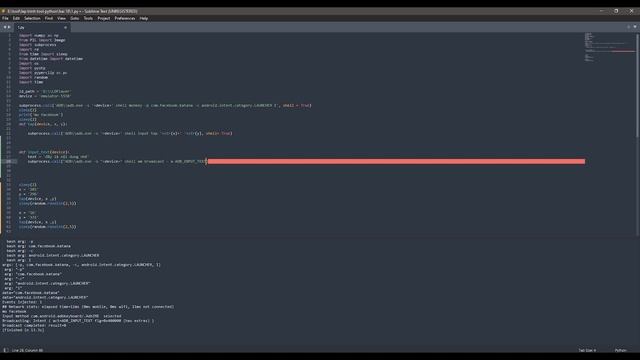The height and width of the screenshot is (360, 640).
Task: Click the Sublime Text title bar icon
Action: (3, 11)
